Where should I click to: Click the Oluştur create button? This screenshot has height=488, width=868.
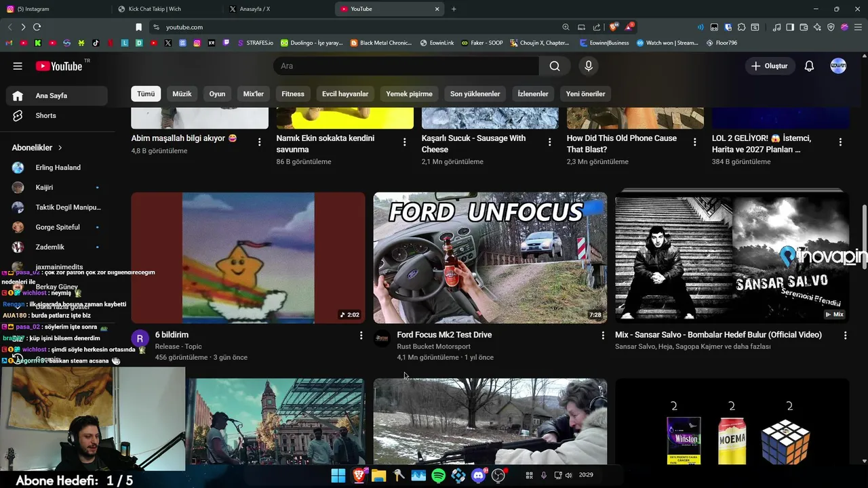(x=770, y=66)
